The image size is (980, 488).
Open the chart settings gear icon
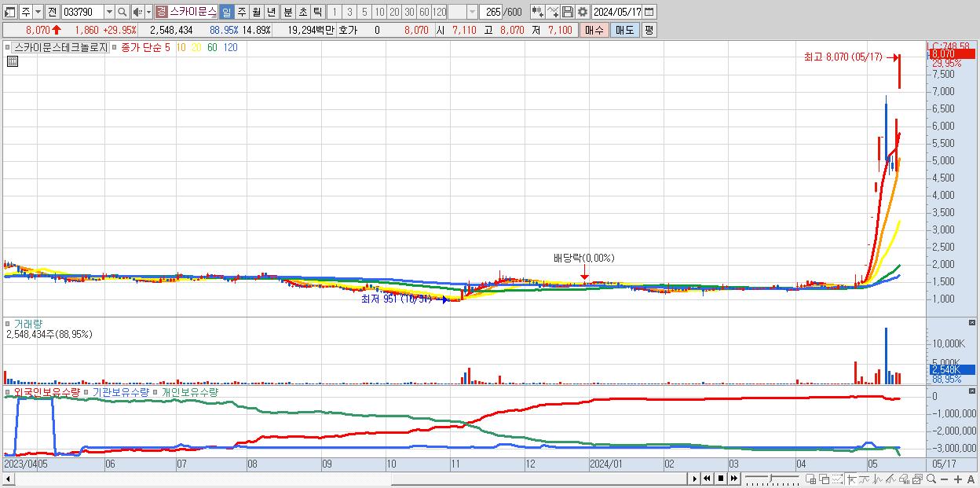click(583, 12)
